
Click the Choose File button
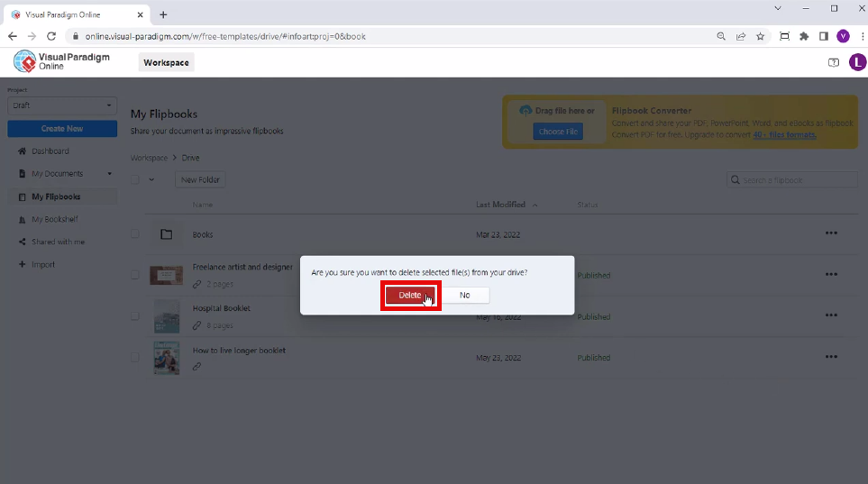558,132
